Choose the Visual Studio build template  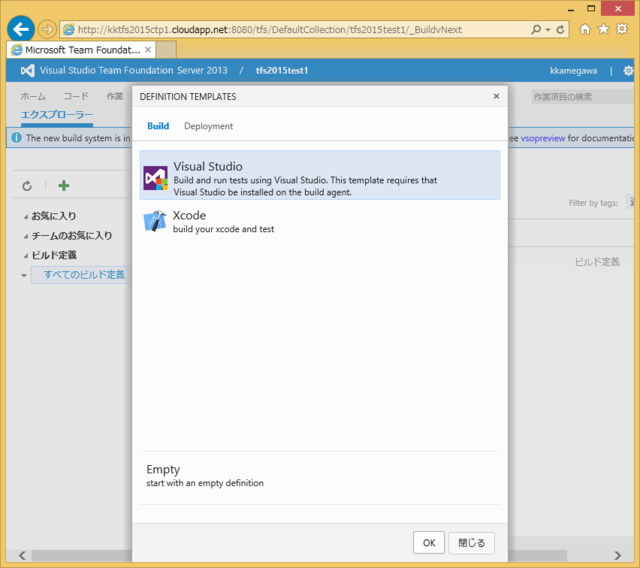click(320, 175)
